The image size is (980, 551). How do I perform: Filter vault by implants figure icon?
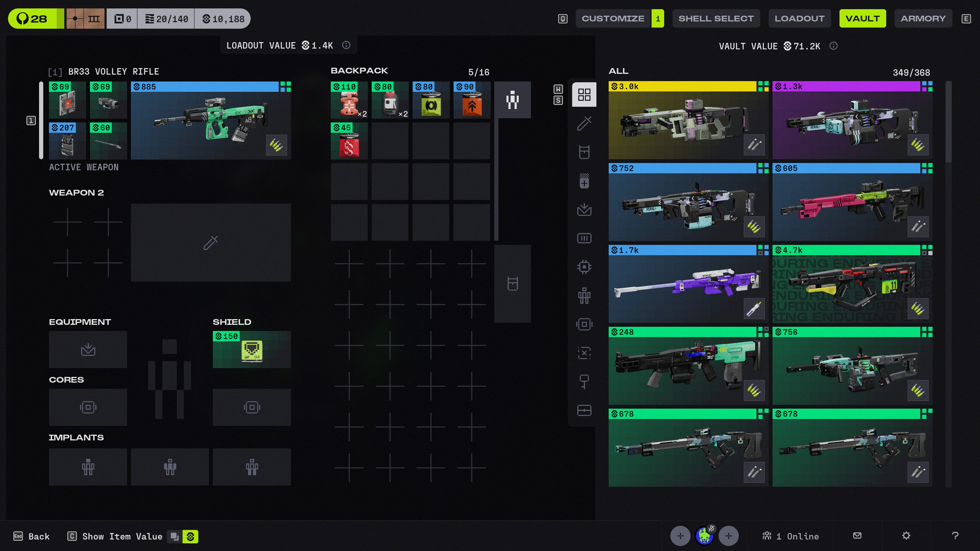point(584,295)
